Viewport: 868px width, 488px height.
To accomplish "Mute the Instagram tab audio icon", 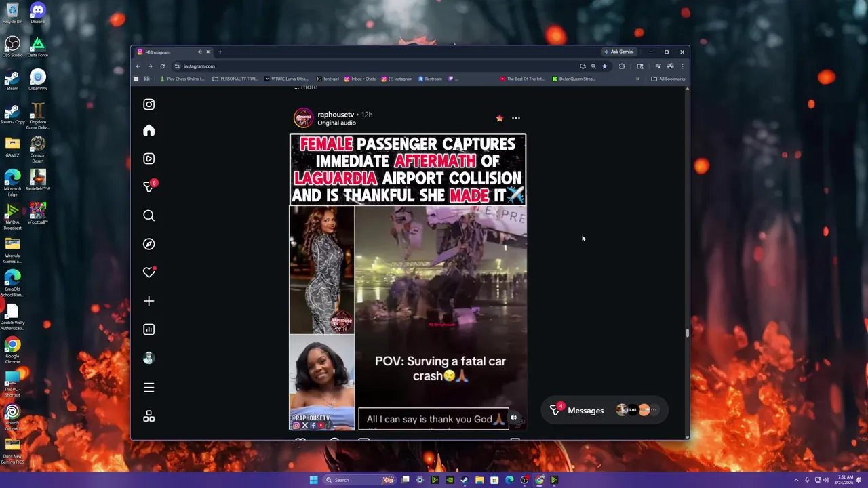I will click(199, 52).
